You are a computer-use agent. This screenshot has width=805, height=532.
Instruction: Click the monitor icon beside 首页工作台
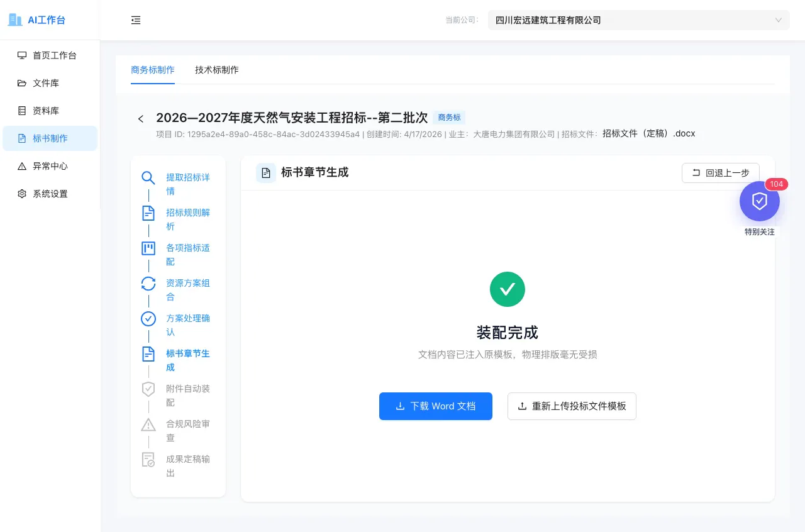[x=22, y=55]
